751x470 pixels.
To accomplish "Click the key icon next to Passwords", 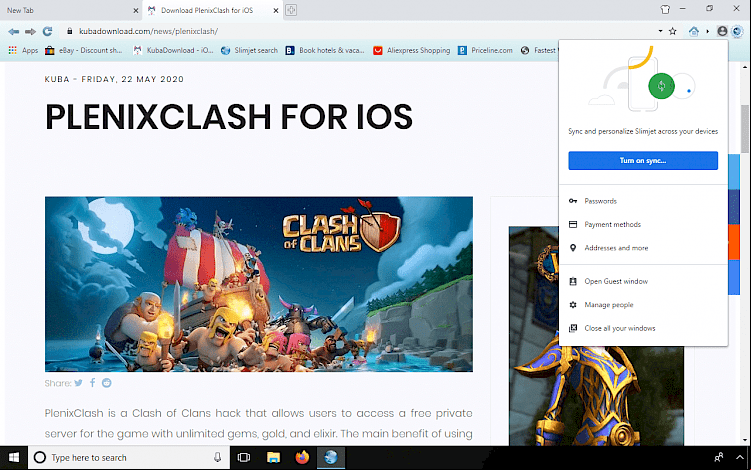I will (x=573, y=201).
